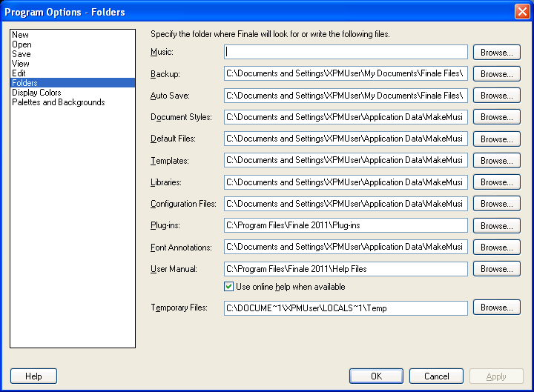Click inside the Music folder field
Screen dimensions: 534x392
tap(346, 53)
